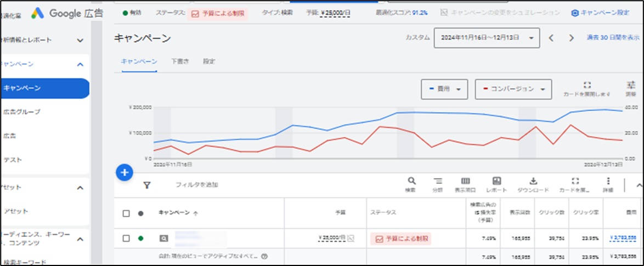
Task: Click the 表示項目 columns icon
Action: (465, 182)
